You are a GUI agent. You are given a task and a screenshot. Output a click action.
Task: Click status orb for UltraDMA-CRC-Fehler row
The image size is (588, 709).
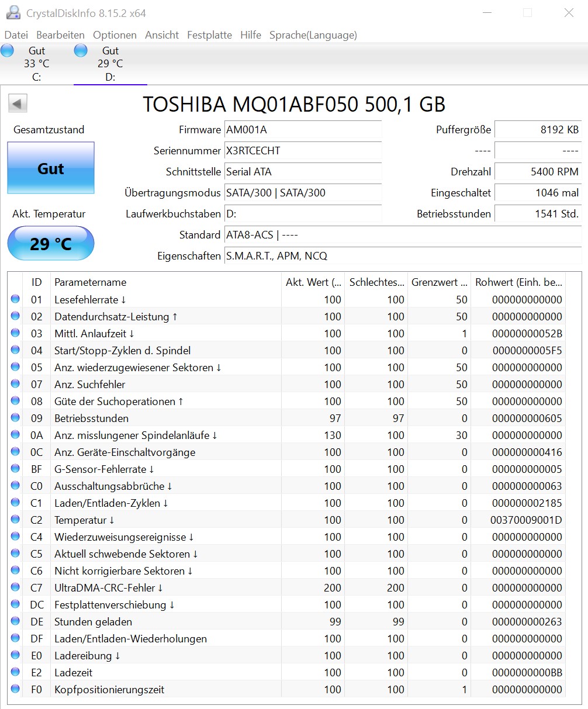point(15,588)
